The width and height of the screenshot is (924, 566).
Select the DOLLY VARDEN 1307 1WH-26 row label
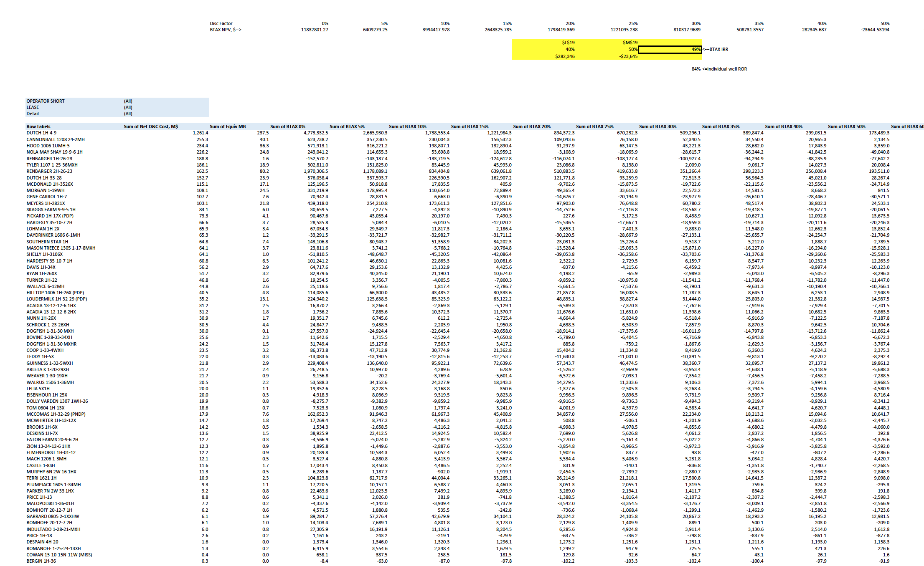point(57,401)
